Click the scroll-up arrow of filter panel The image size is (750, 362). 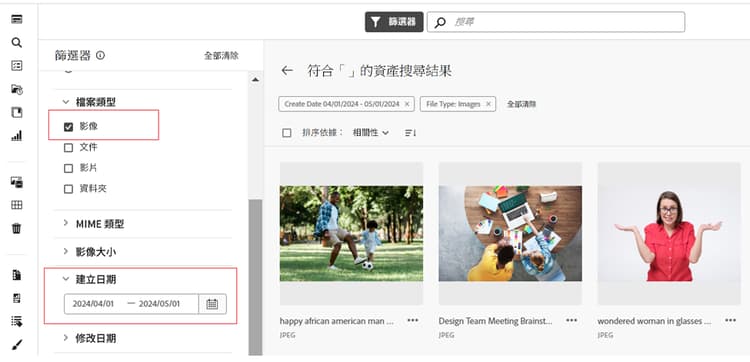255,79
